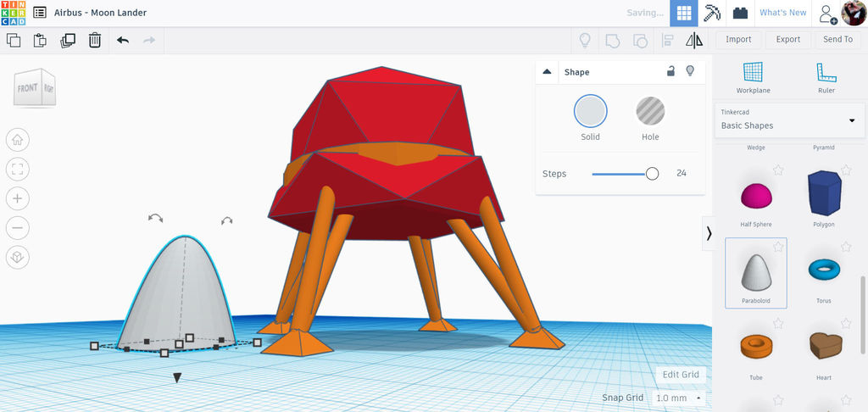Favorite the Paraboloid shape star

point(778,247)
